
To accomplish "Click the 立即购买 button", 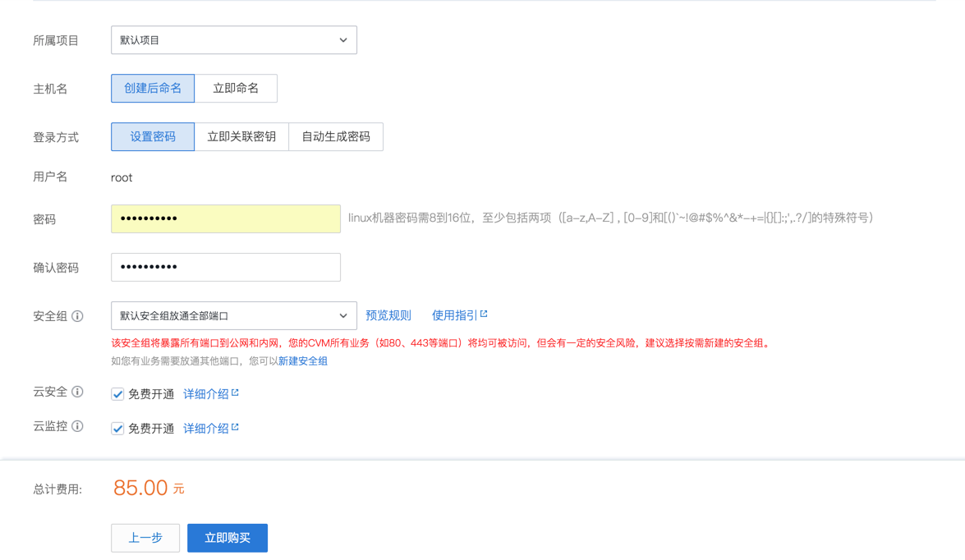I will [x=227, y=538].
